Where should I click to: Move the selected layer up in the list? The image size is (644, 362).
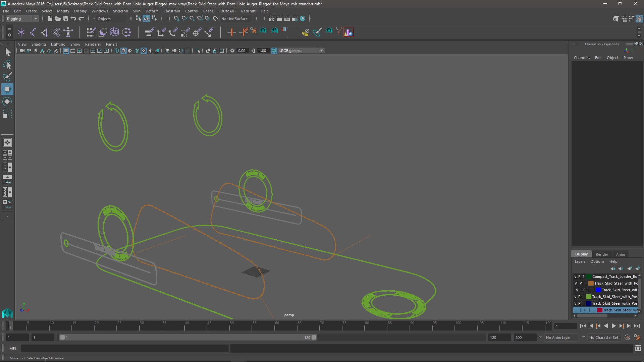[613, 268]
